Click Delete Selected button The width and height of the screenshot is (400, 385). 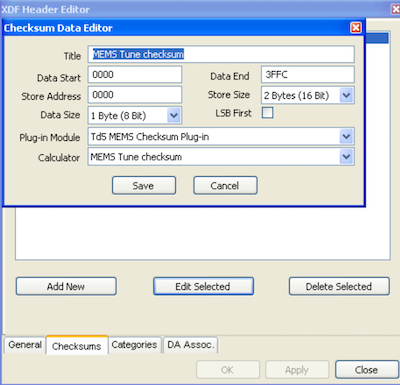tap(339, 286)
